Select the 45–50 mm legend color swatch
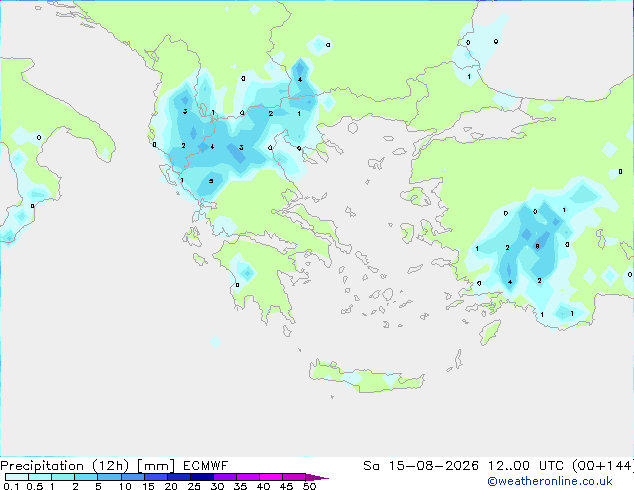Screen dimensions: 634x490 tap(294, 477)
